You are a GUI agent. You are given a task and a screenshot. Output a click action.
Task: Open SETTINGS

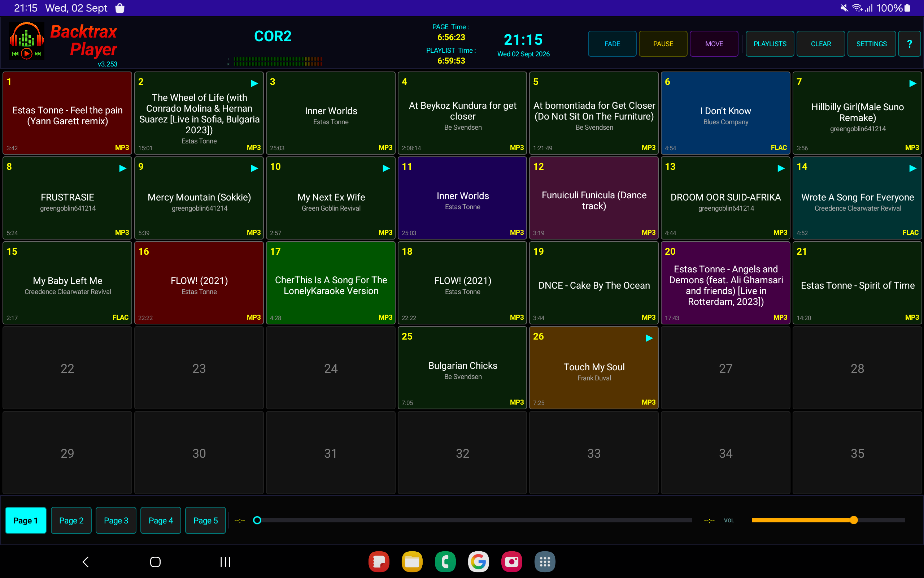[x=871, y=44]
